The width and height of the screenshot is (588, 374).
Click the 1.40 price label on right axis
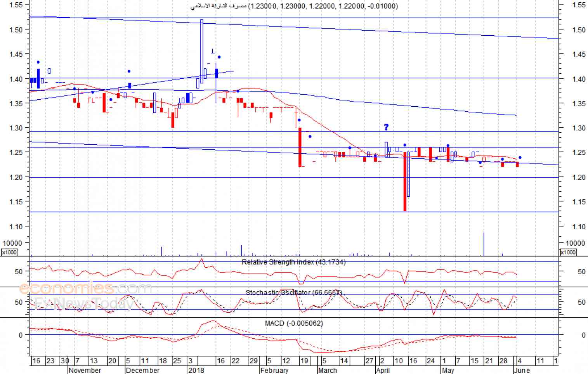(x=579, y=79)
